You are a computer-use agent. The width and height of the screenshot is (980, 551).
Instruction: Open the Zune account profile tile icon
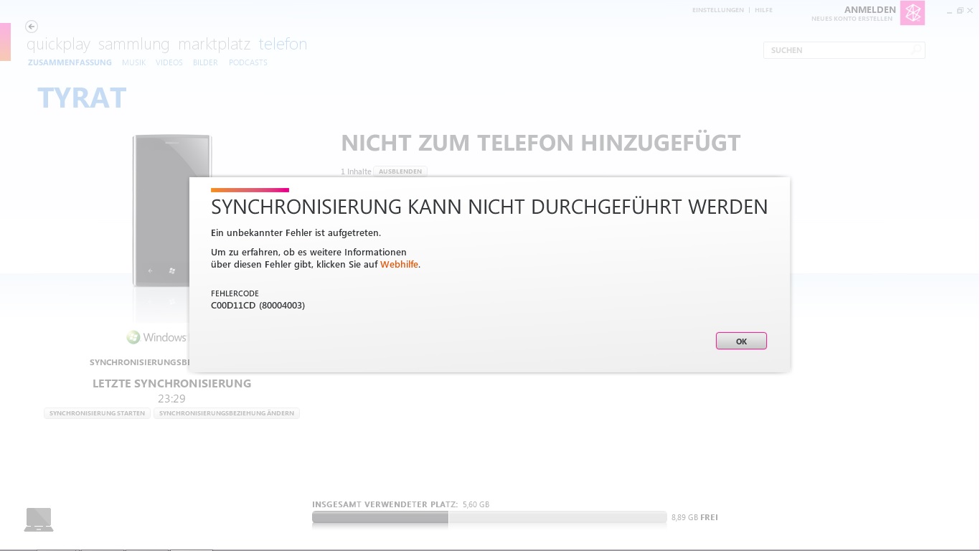tap(913, 13)
